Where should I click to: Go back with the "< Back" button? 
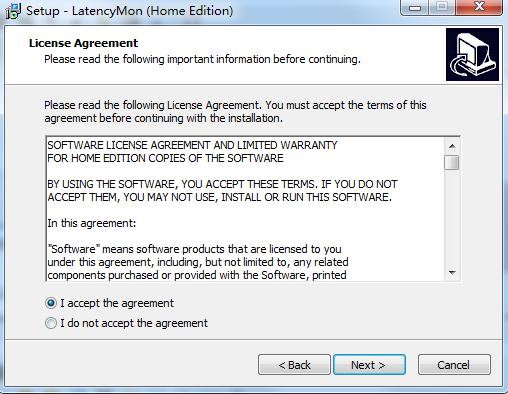click(x=294, y=365)
